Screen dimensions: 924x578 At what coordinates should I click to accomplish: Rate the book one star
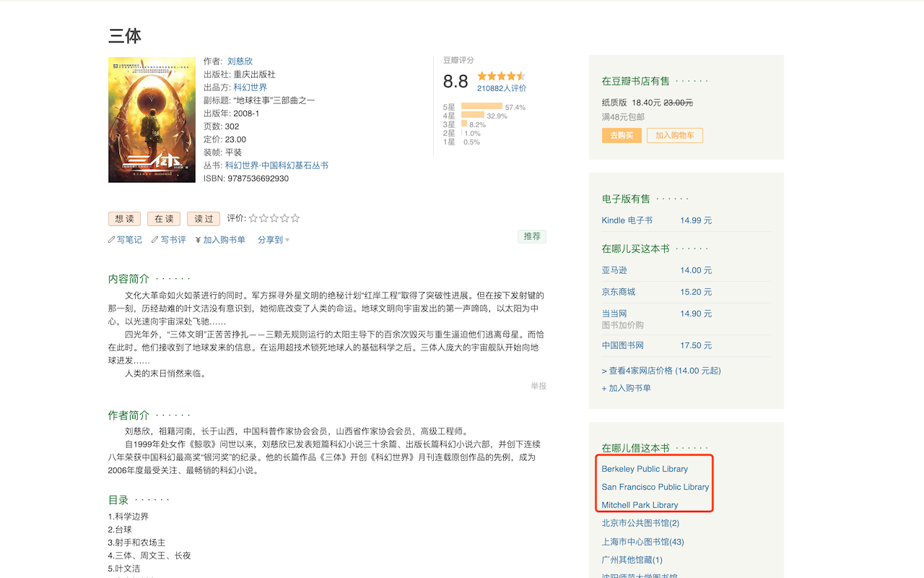(253, 218)
